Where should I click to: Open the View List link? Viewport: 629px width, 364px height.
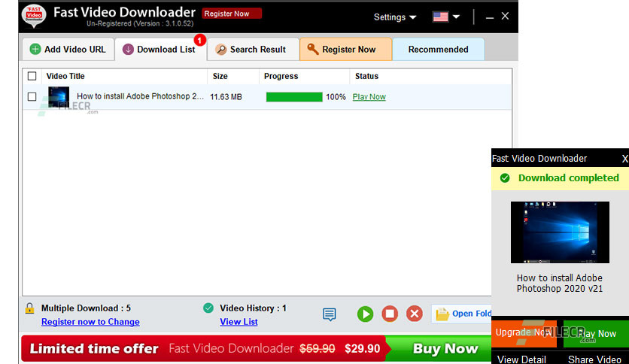coord(239,322)
